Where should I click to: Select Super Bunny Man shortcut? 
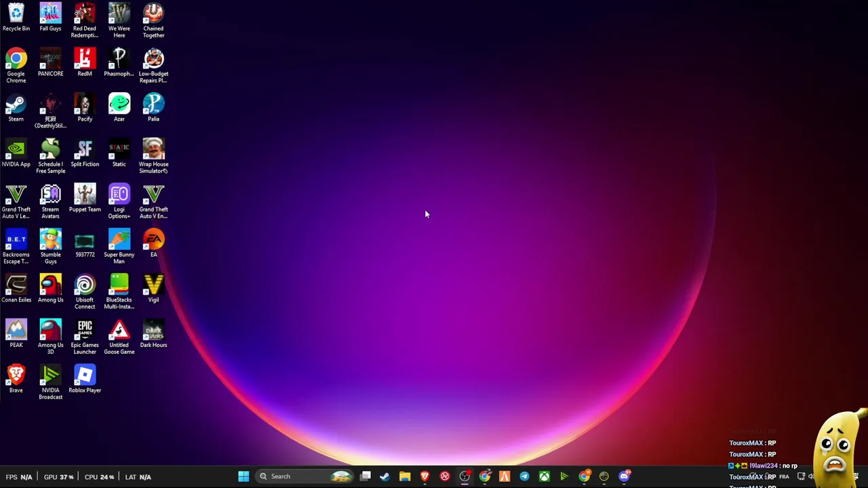click(x=119, y=247)
